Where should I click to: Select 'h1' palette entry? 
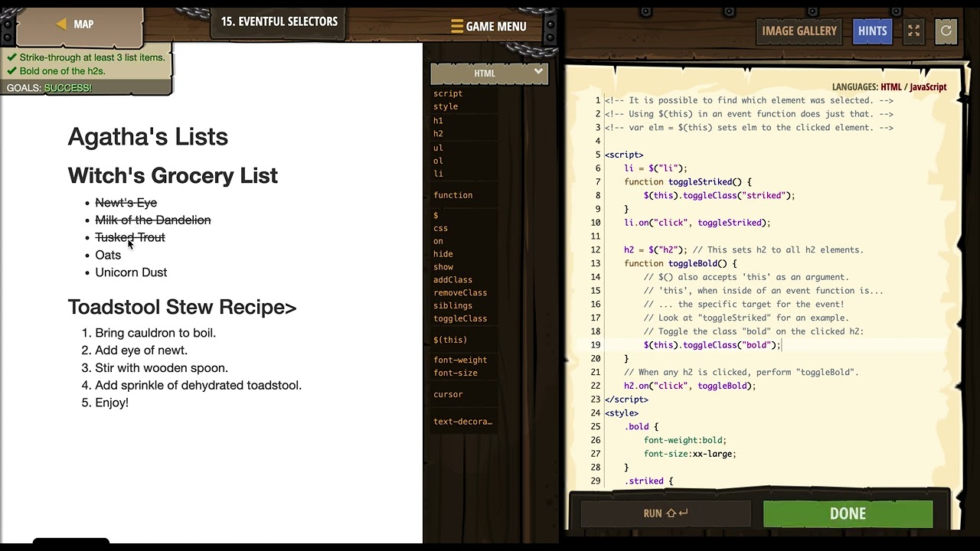pos(438,120)
